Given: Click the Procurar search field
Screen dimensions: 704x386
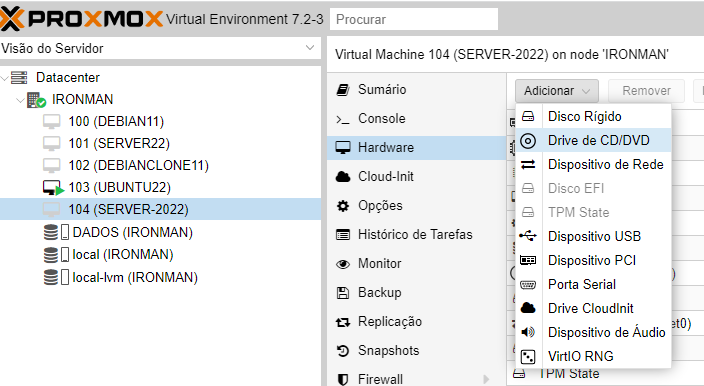Looking at the screenshot, I should coord(414,19).
